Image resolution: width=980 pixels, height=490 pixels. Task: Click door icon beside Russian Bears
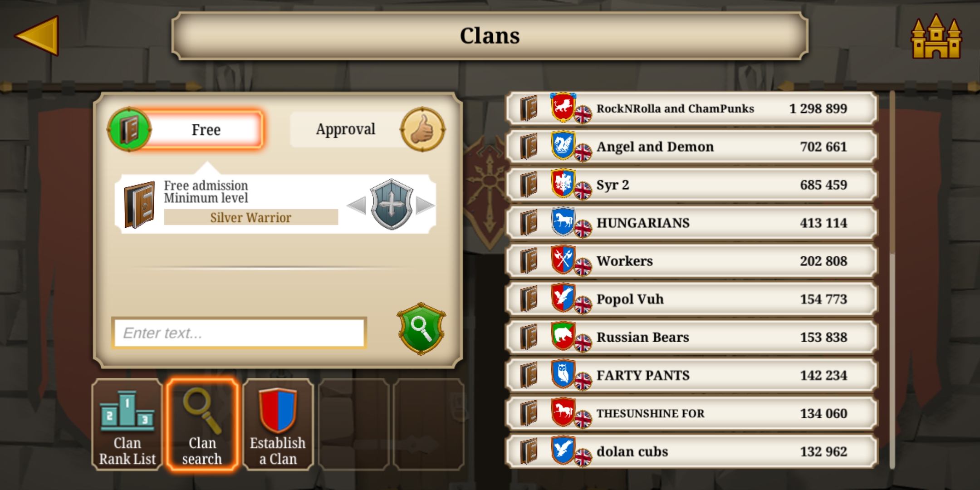(x=529, y=337)
